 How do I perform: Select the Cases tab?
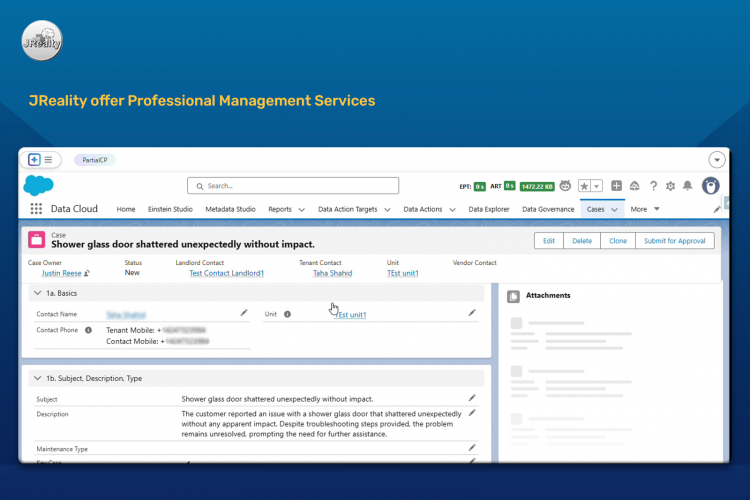pyautogui.click(x=596, y=209)
